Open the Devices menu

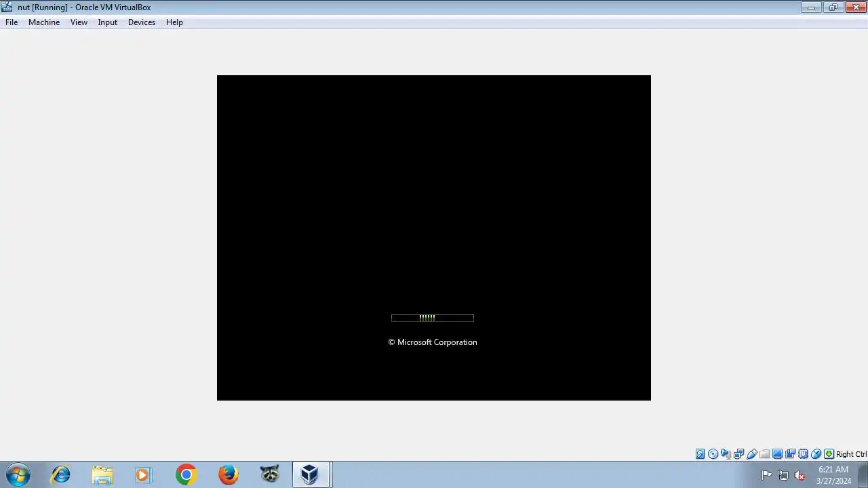[142, 22]
